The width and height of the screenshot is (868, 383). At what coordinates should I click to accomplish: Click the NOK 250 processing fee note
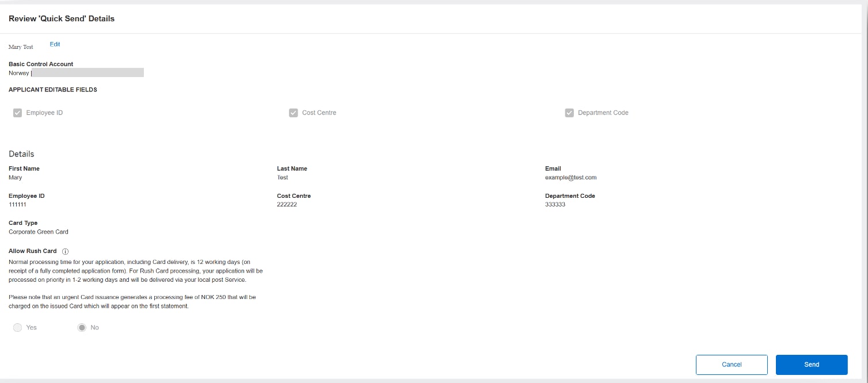point(132,302)
